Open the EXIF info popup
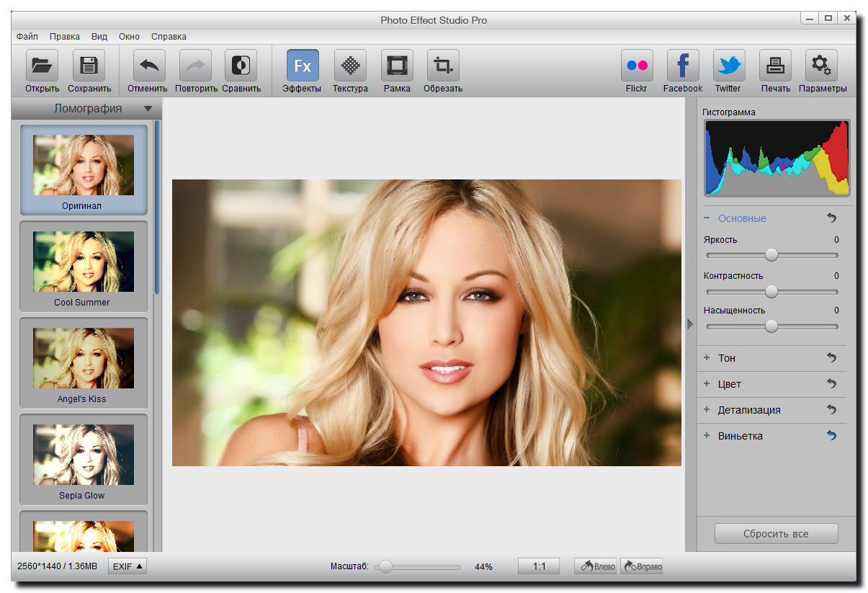 pyautogui.click(x=127, y=566)
